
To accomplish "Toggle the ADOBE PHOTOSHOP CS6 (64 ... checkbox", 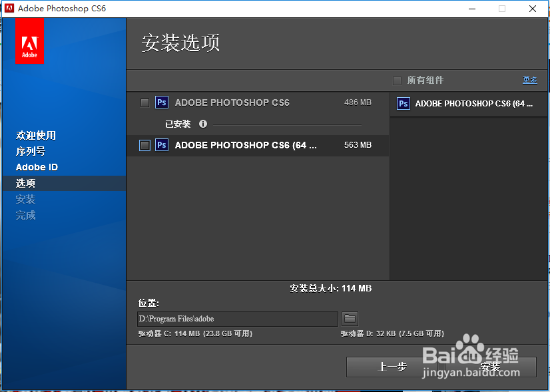I will [x=144, y=145].
